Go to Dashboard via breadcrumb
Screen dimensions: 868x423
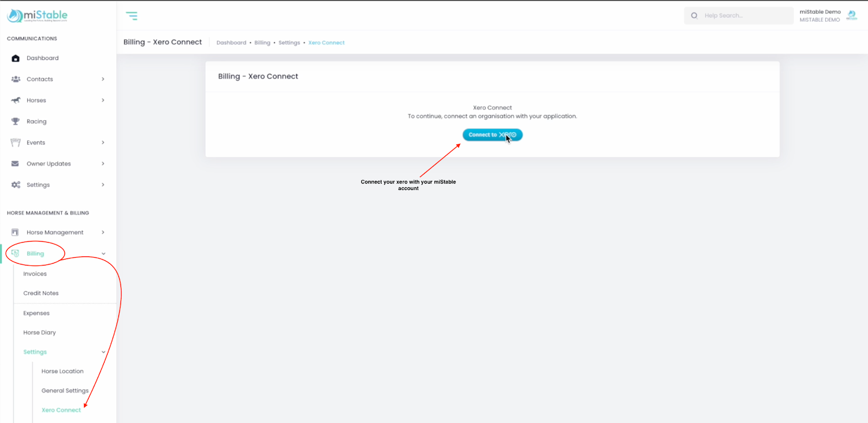[231, 43]
